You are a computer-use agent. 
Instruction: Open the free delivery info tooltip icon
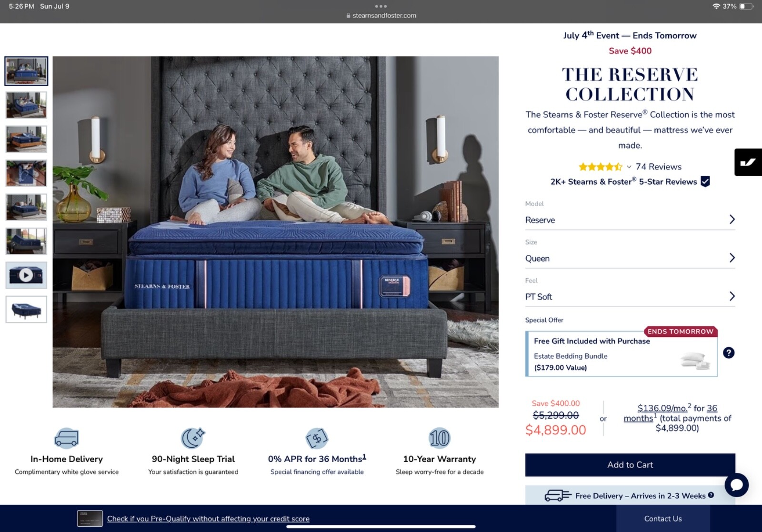point(711,495)
